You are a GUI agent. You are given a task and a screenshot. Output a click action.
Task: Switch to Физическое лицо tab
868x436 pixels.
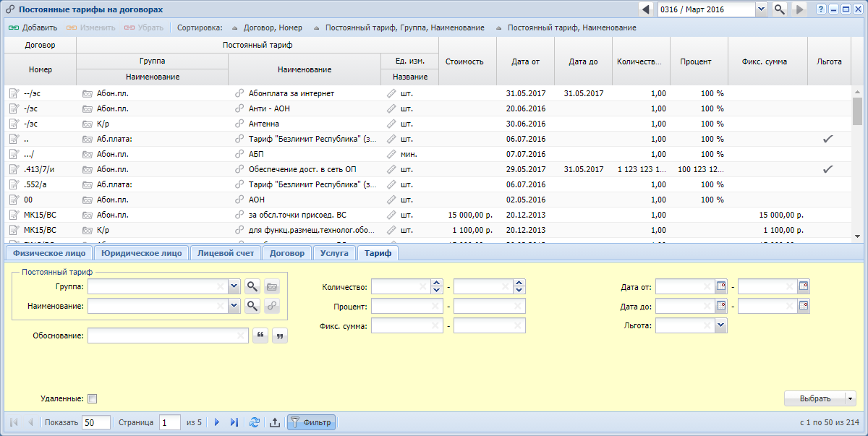point(49,253)
